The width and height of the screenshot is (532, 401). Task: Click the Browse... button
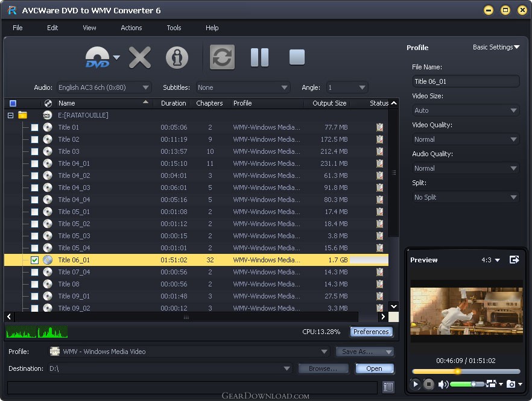tap(323, 368)
